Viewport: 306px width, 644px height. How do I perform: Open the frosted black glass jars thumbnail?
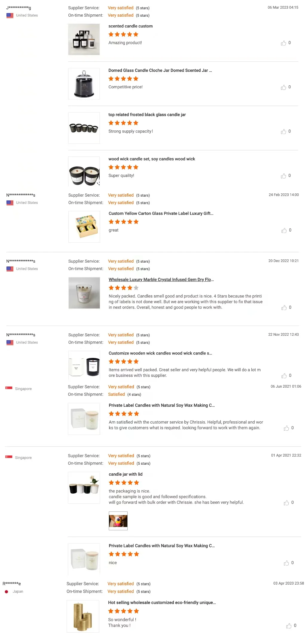click(x=84, y=128)
